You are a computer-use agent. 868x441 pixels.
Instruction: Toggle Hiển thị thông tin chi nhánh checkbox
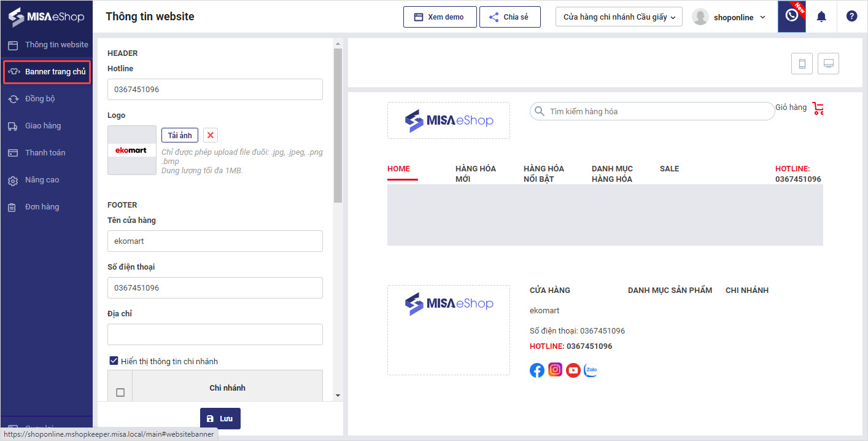coord(114,361)
